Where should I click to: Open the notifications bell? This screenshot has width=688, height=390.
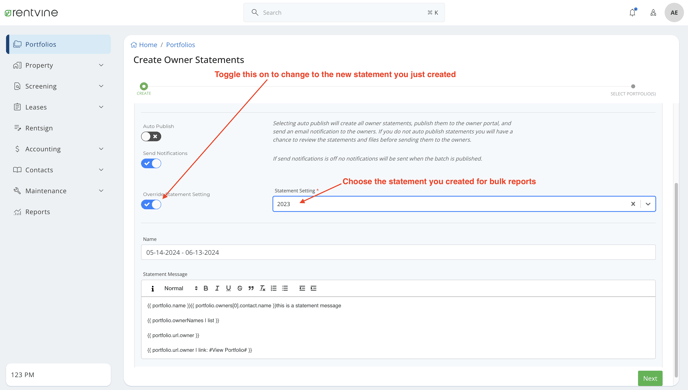click(632, 12)
